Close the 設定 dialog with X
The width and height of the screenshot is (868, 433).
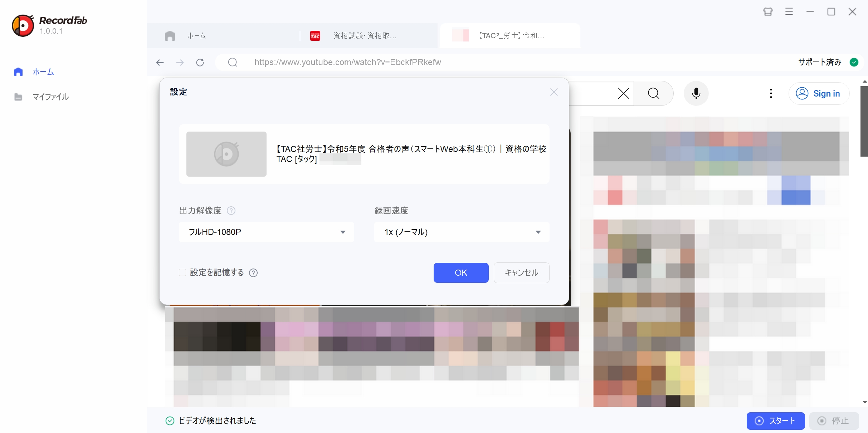coord(554,92)
